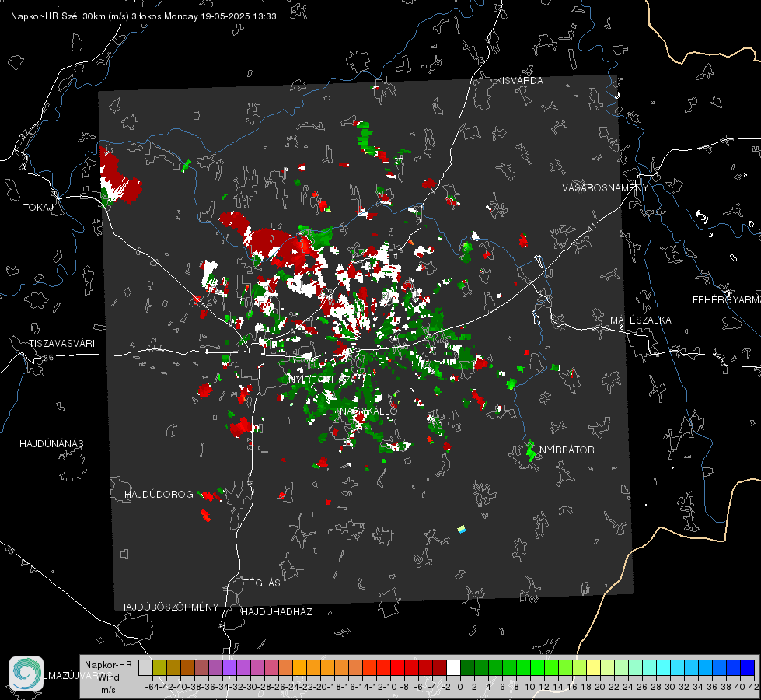Screen dimensions: 761x700
Task: Select the VÁSÁROSNAMÉNY town label
Action: coord(606,187)
